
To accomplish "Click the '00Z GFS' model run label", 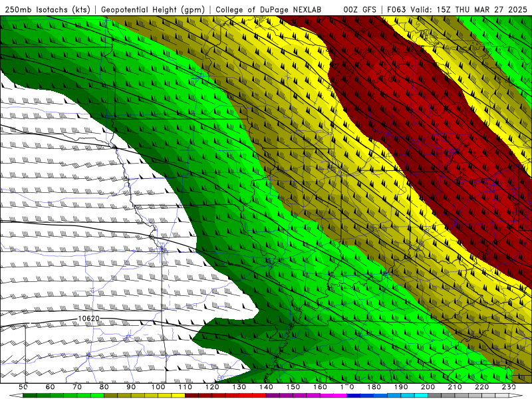I will pyautogui.click(x=360, y=10).
